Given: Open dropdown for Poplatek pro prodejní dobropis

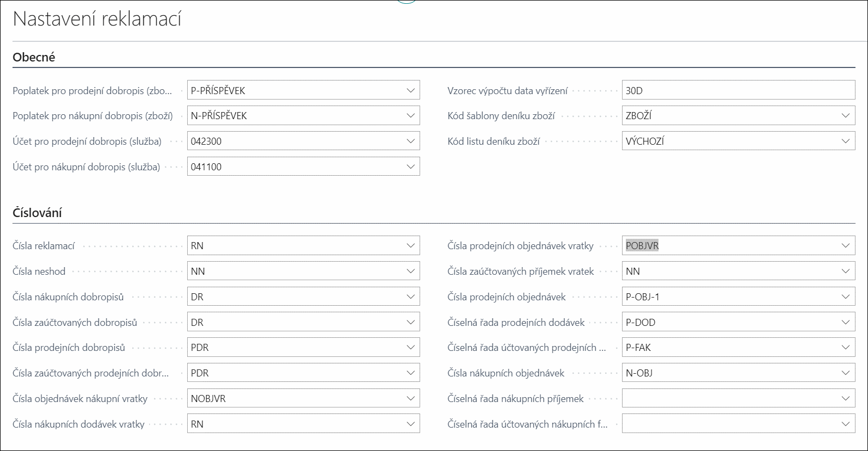Looking at the screenshot, I should [x=410, y=90].
